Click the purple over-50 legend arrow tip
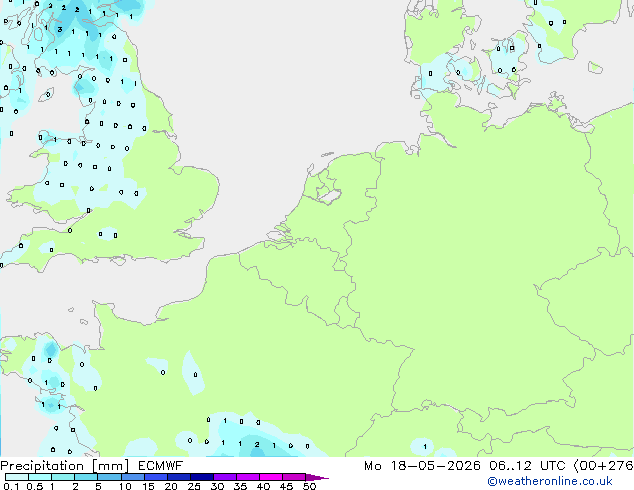This screenshot has width=634, height=490. tap(317, 477)
